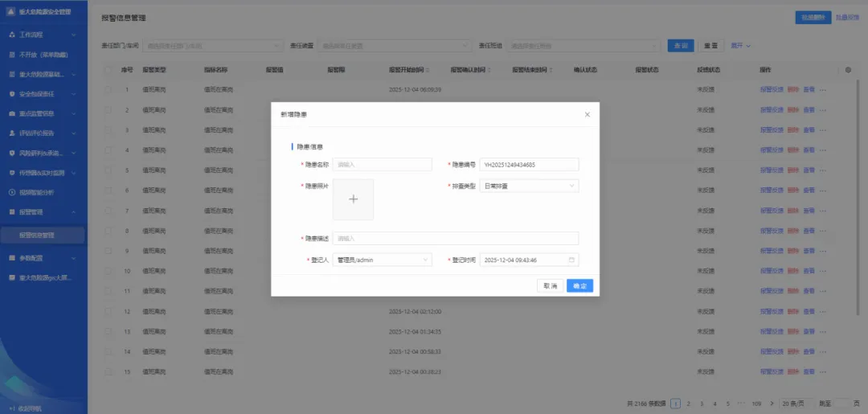Click the app logo in sidebar header
This screenshot has height=414, width=868.
pos(11,11)
